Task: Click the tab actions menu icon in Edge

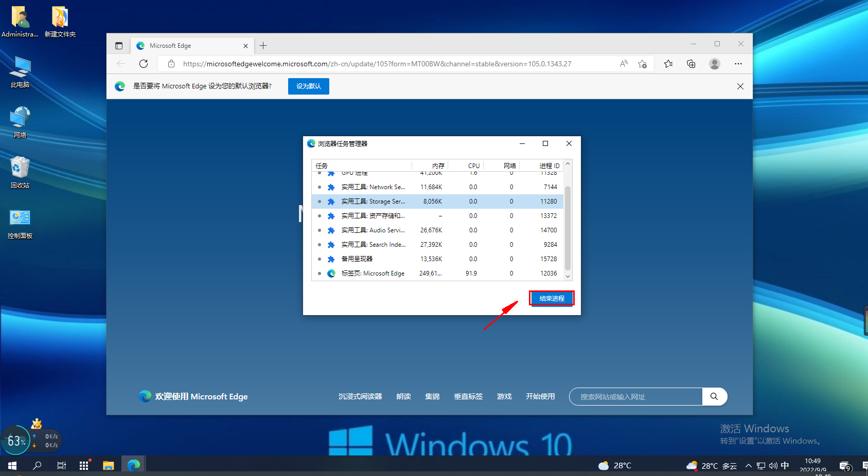Action: tap(119, 46)
